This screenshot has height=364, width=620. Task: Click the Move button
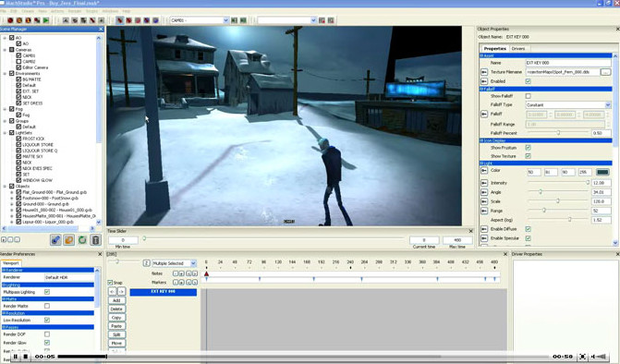[x=116, y=343]
